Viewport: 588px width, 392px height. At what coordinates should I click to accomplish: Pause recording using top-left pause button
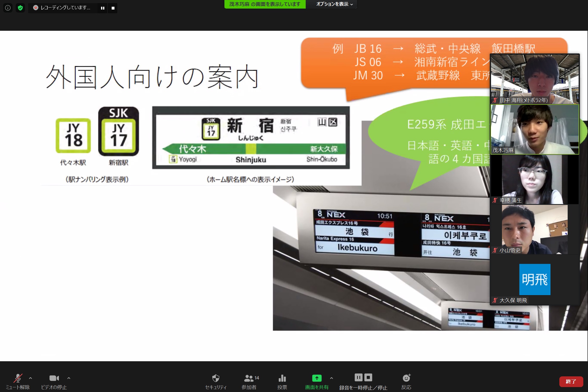(102, 8)
